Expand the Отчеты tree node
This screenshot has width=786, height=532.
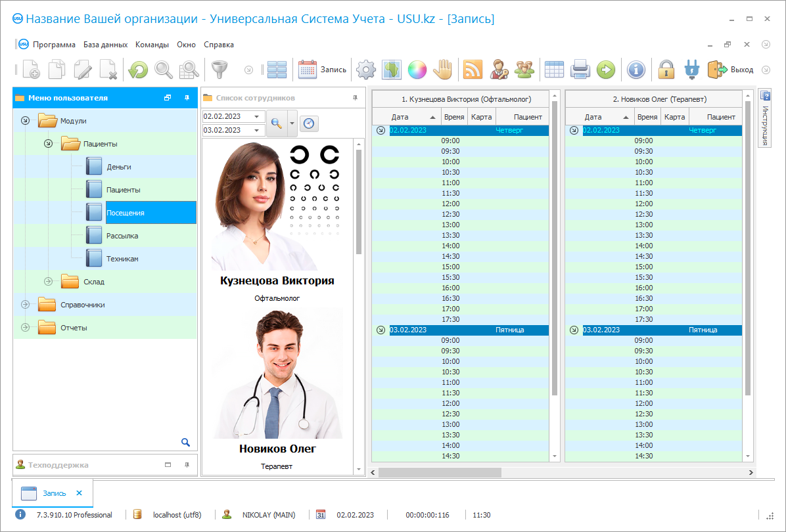(25, 328)
